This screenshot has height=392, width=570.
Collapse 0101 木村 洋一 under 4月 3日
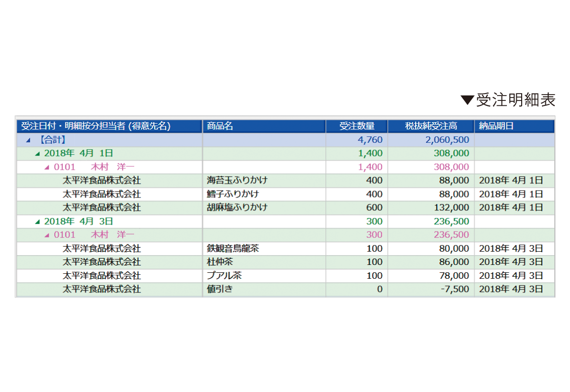47,235
